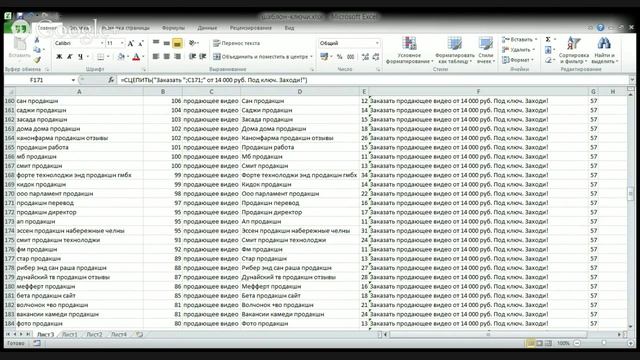Image resolution: width=640 pixels, height=360 pixels.
Task: Toggle middle vertical alignment
Action: tap(167, 43)
